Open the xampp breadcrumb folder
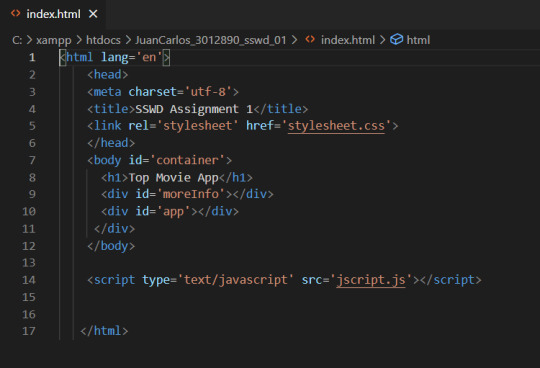 click(x=54, y=41)
